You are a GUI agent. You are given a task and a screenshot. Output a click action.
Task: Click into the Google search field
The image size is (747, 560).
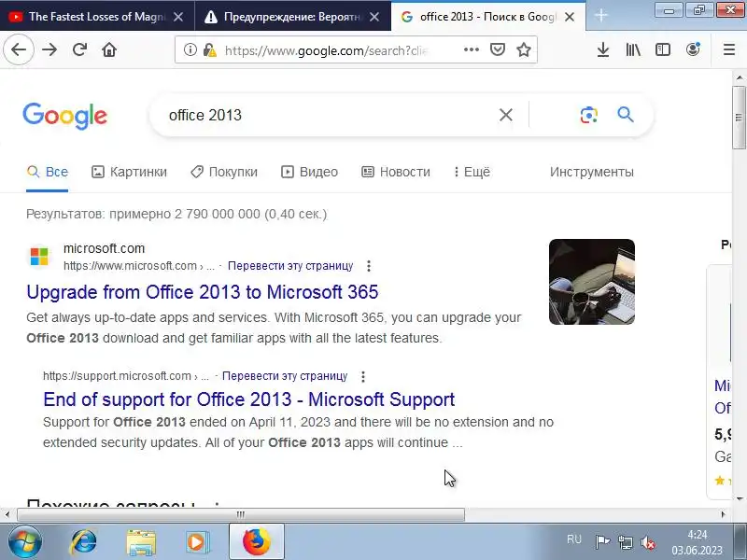click(329, 115)
